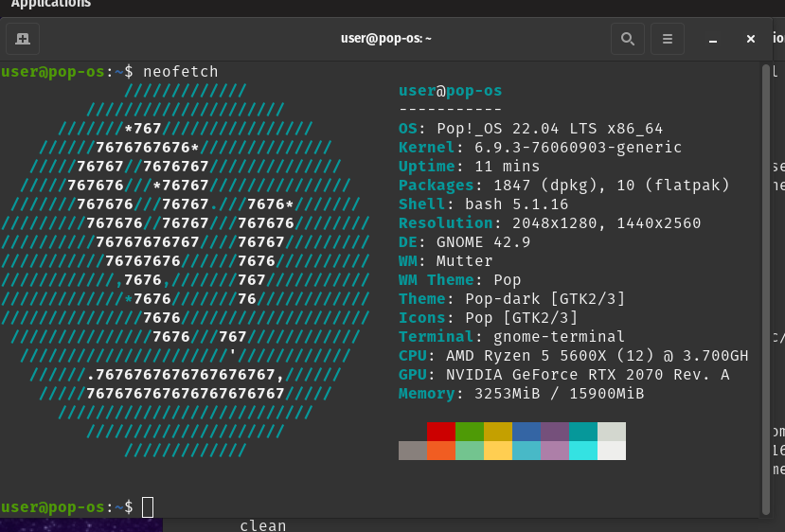
Task: Click the red color block in neofetch palette
Action: click(x=441, y=431)
